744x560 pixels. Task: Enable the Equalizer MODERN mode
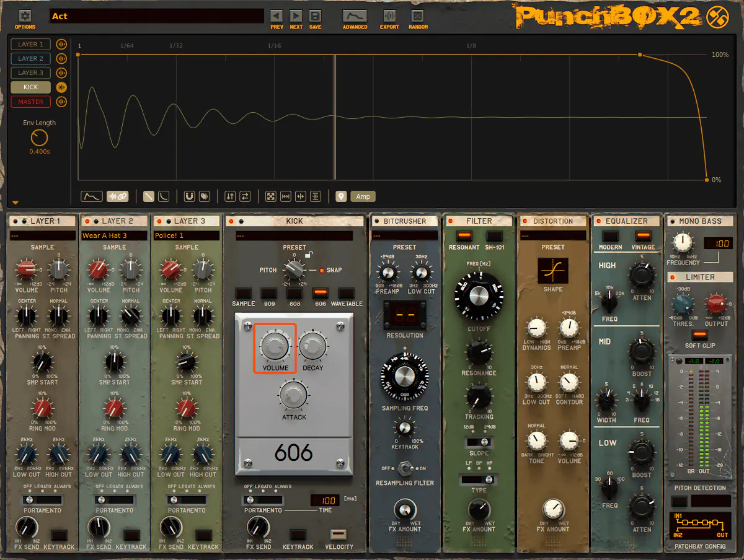point(610,236)
